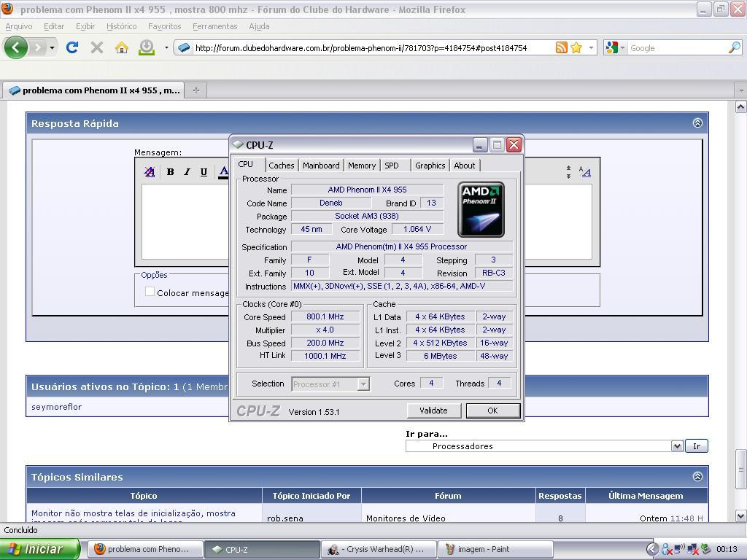
Task: Switch to the Caches tab in CPU-Z
Action: tap(282, 166)
